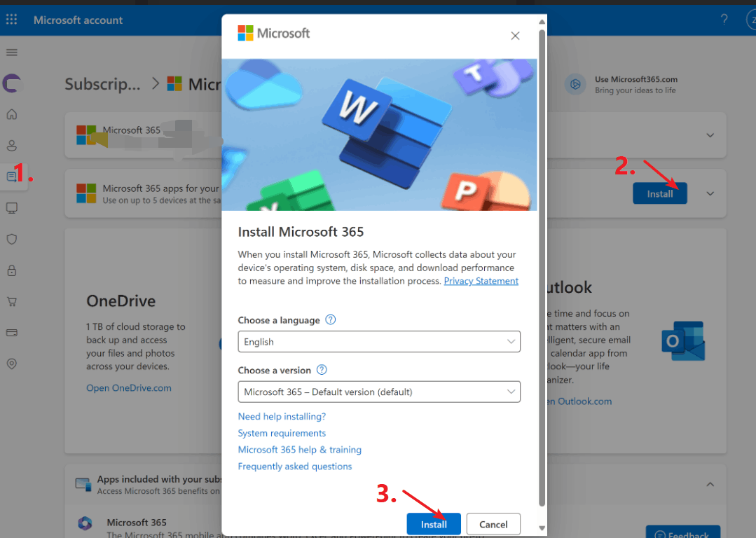Open the app launcher grid icon
Viewport: 756px width, 538px height.
(12, 20)
